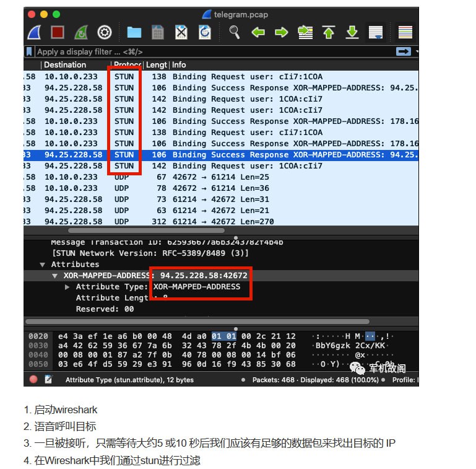
Task: Click the packet list horizontal scrollbar
Action: [x=147, y=230]
